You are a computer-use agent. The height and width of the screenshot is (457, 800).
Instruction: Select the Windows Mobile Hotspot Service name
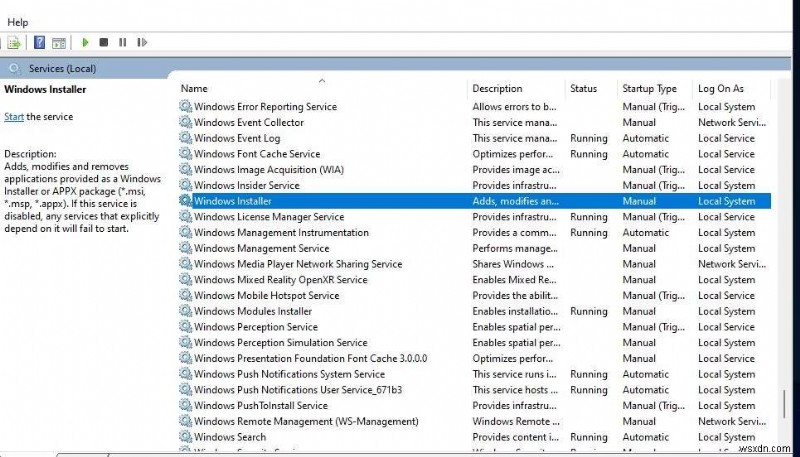[x=266, y=296]
